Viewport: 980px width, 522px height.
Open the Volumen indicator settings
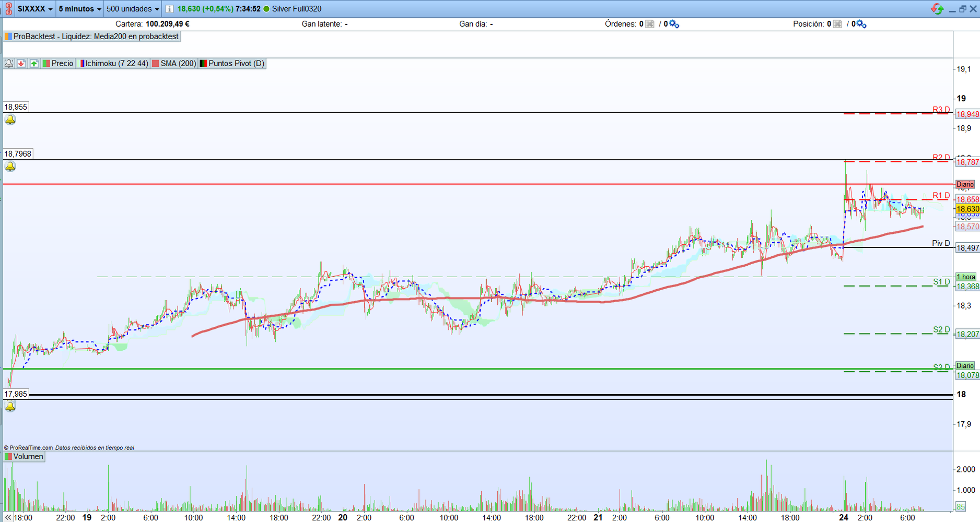pyautogui.click(x=24, y=457)
